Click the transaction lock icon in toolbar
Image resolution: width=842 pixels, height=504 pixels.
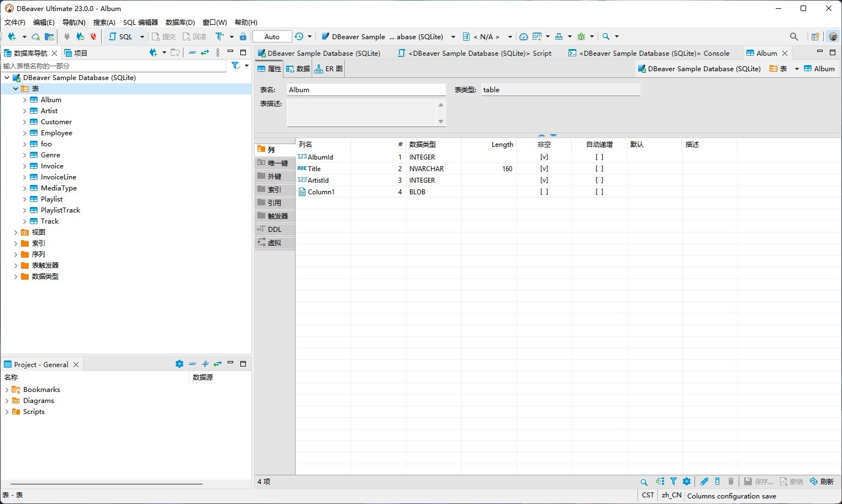click(243, 36)
